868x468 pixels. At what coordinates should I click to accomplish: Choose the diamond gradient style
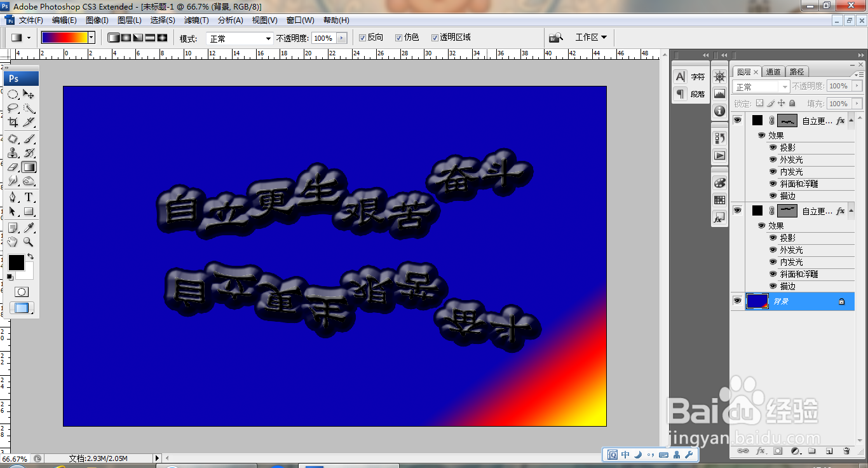[162, 38]
